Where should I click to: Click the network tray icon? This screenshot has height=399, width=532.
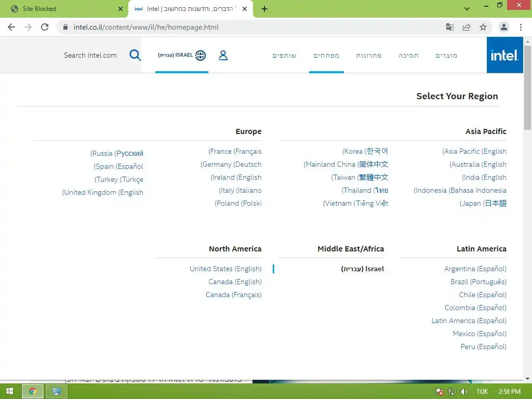click(x=452, y=392)
